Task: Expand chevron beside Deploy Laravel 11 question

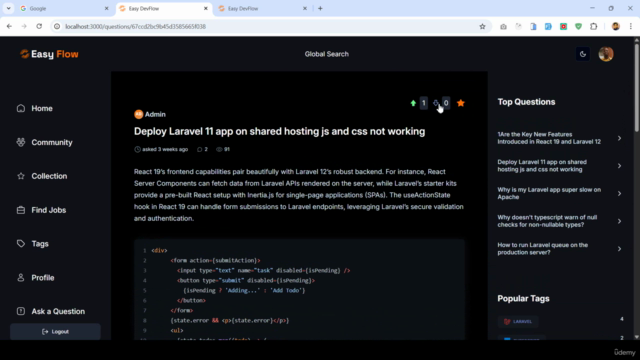Action: tap(620, 166)
